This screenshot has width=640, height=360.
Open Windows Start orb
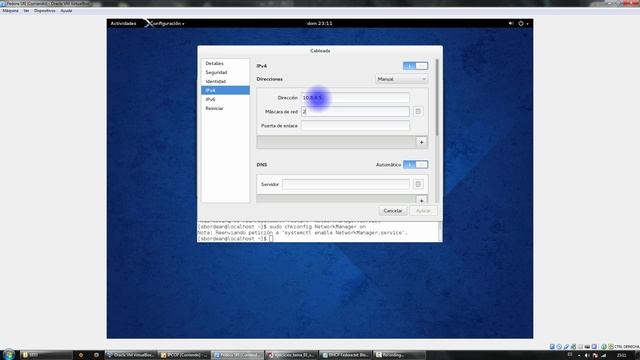[9, 354]
